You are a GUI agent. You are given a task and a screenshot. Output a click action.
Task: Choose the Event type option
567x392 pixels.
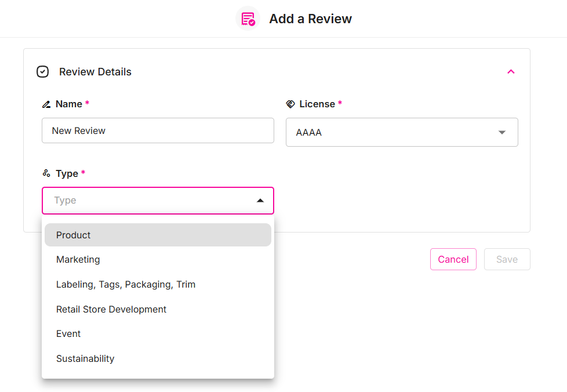click(x=158, y=334)
